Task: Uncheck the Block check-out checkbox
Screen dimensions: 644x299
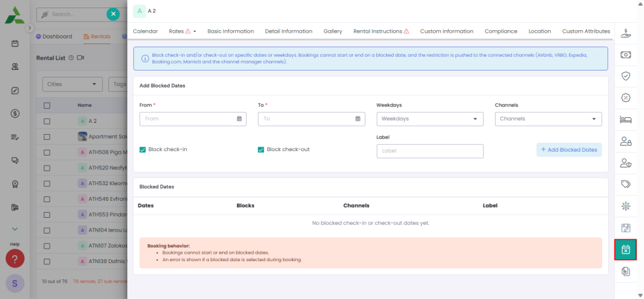Action: click(261, 150)
